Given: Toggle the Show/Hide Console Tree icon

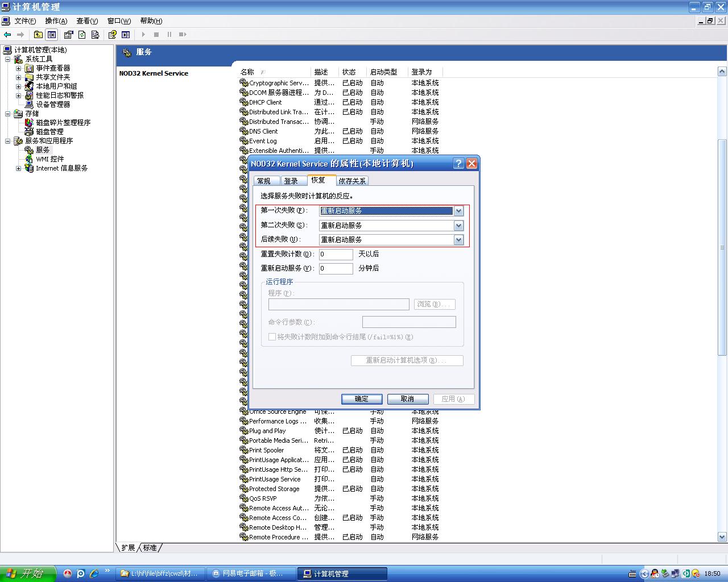Looking at the screenshot, I should [x=52, y=35].
